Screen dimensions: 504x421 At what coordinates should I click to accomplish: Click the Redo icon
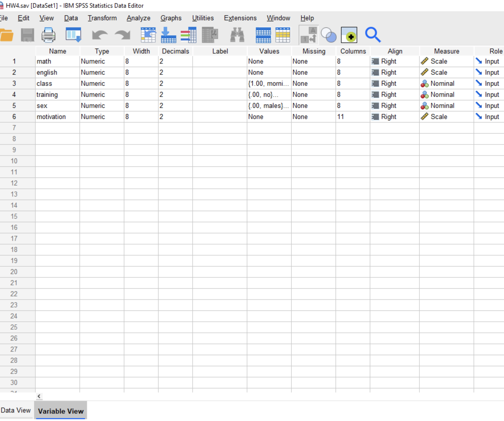point(122,35)
